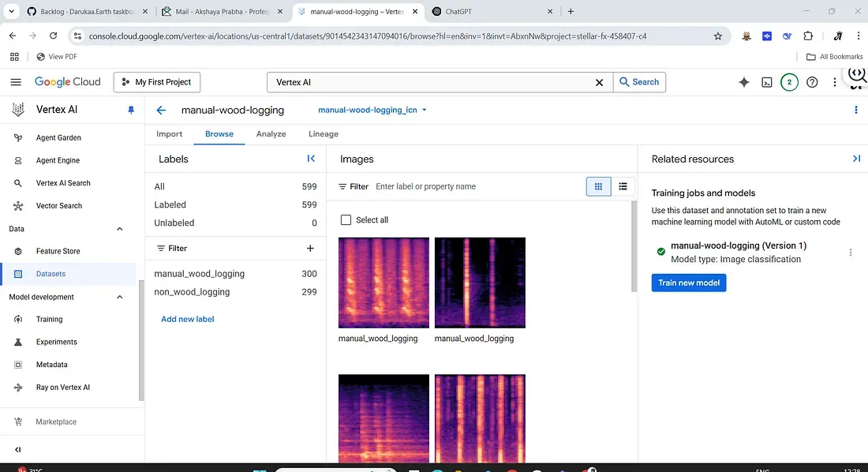
Task: Switch to the Analyze tab
Action: [x=271, y=134]
